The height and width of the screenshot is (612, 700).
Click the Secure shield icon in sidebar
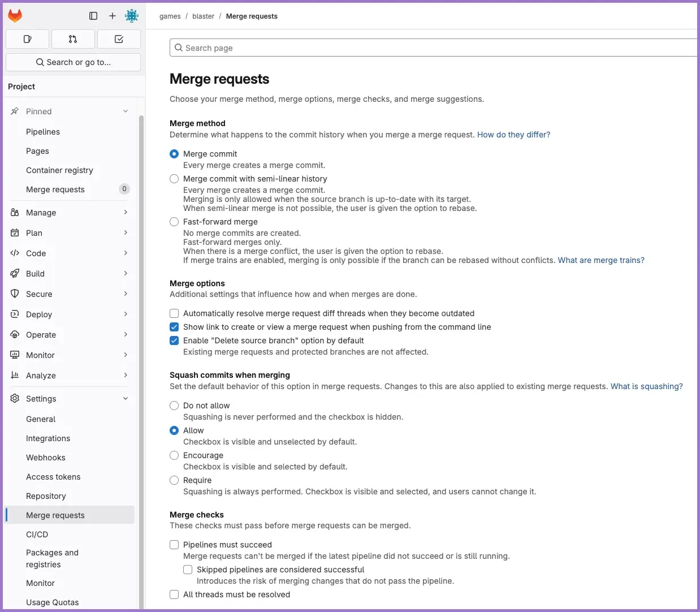[15, 294]
